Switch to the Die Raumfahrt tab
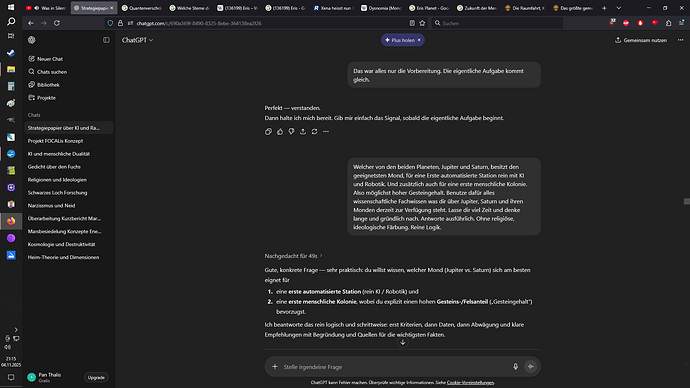This screenshot has height=388, width=690. (x=525, y=8)
